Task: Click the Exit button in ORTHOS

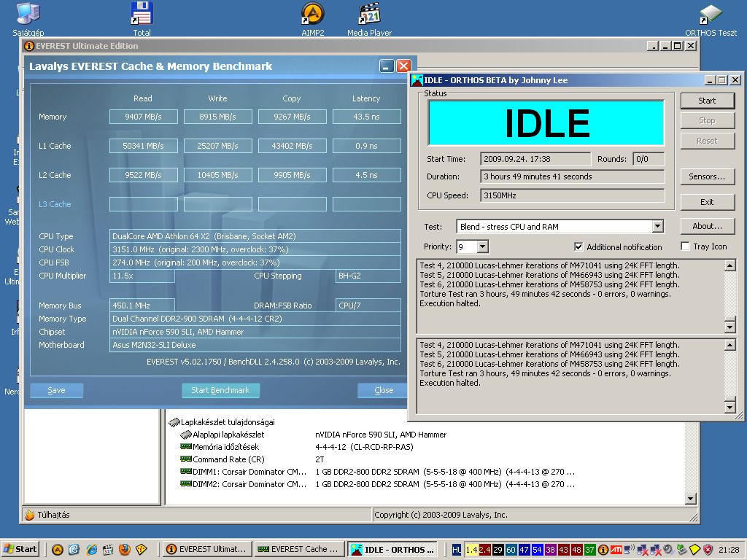Action: [x=707, y=202]
